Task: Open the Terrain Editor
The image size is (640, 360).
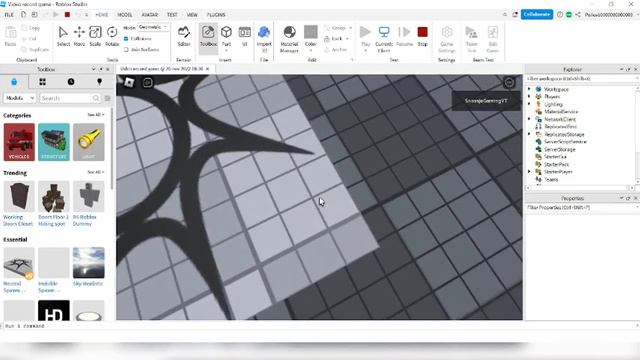Action: click(184, 36)
